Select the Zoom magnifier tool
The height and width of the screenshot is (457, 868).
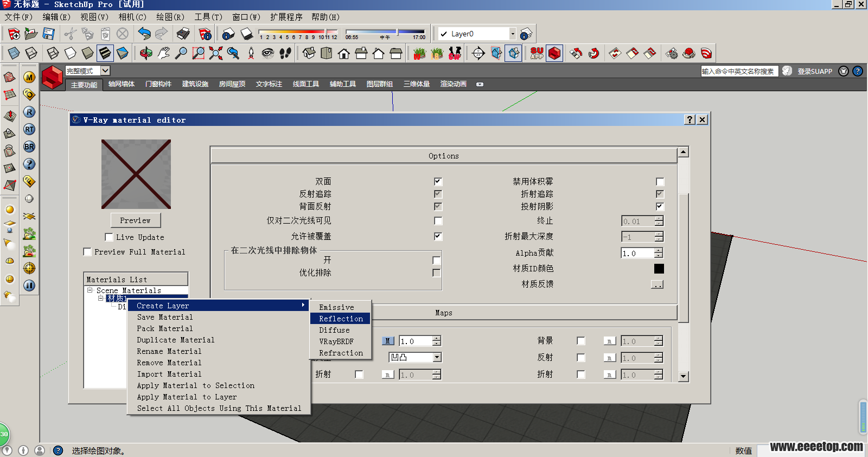click(x=181, y=53)
